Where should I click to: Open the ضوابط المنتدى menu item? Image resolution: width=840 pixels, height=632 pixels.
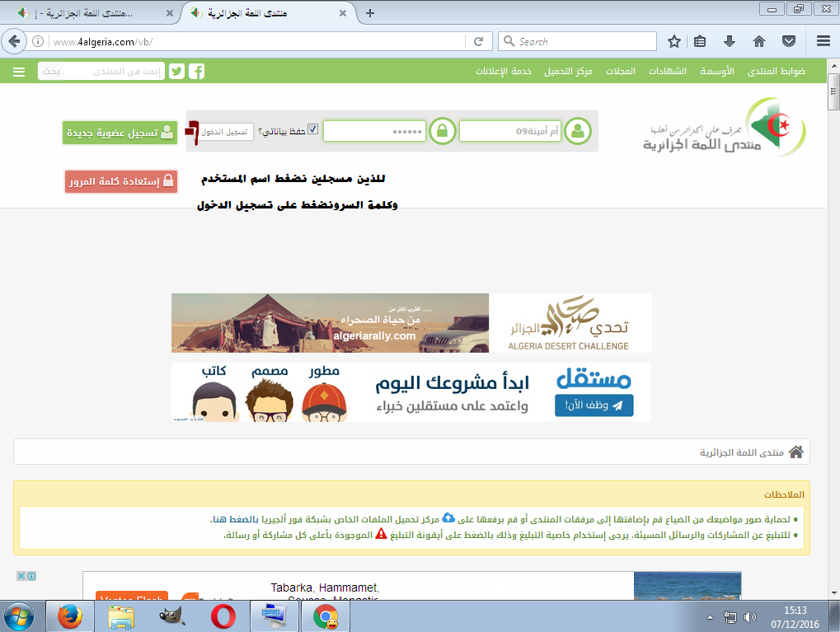tap(776, 72)
